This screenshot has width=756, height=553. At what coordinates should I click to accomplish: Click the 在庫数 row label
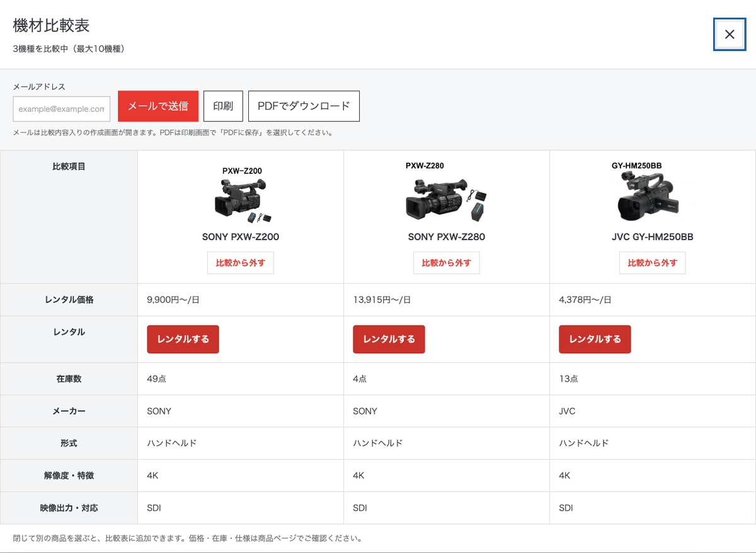(69, 379)
